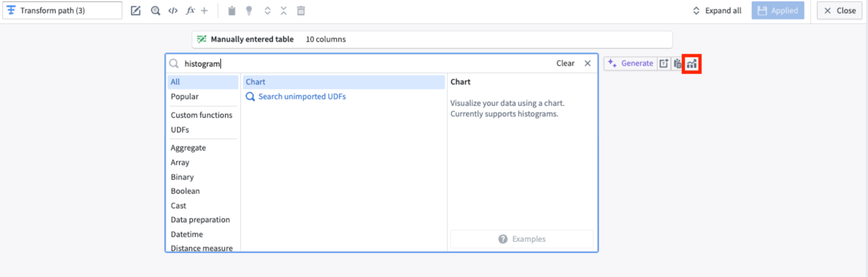The image size is (868, 277).
Task: Click the fx function icon in the toolbar
Action: click(191, 11)
